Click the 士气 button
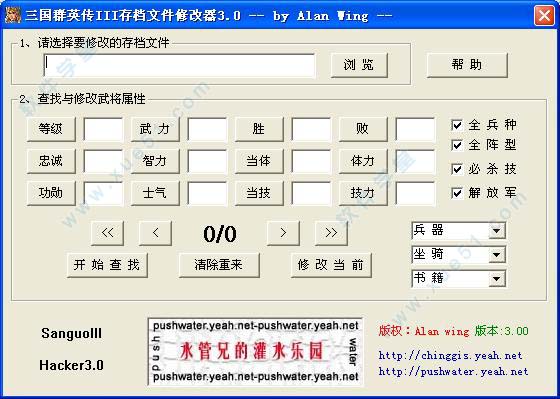 click(155, 193)
